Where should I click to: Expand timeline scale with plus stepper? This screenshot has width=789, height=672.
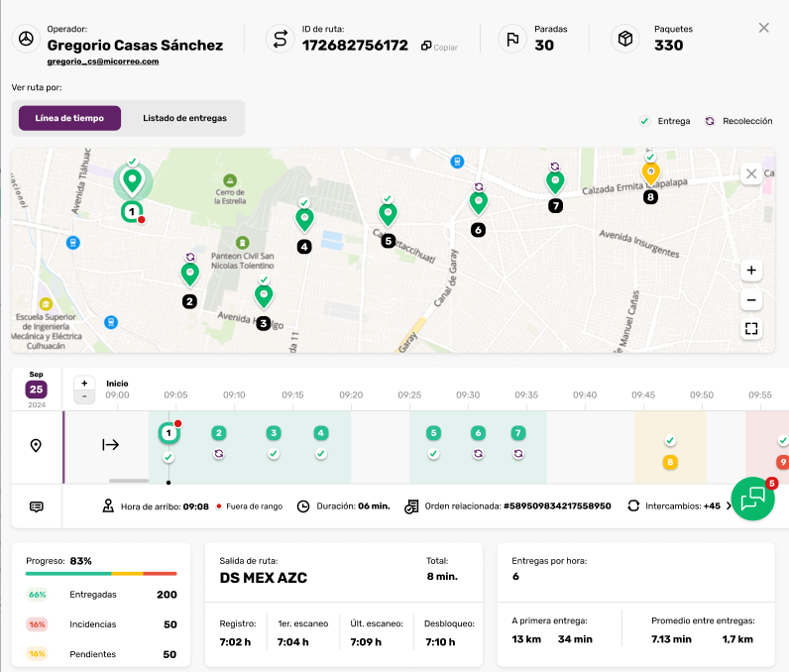tap(84, 384)
